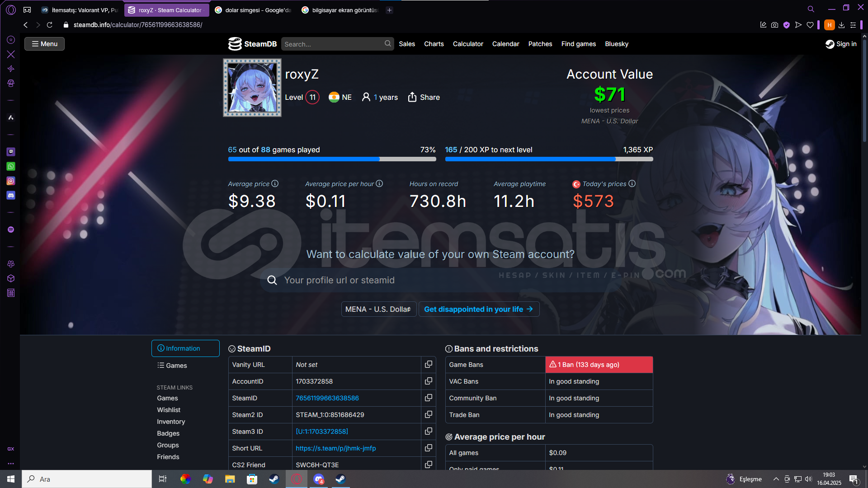Copy the CS2 Friend code
Screen dimensions: 868x488
point(429,465)
